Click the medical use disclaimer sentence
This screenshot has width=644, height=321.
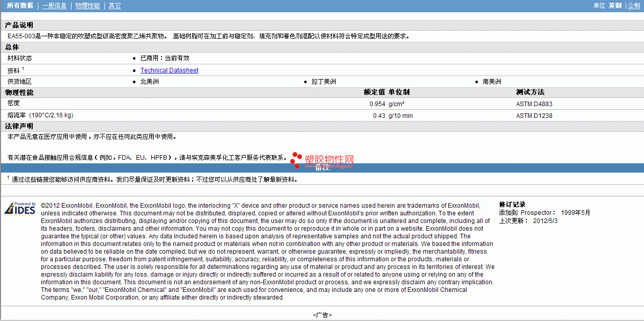[x=93, y=137]
